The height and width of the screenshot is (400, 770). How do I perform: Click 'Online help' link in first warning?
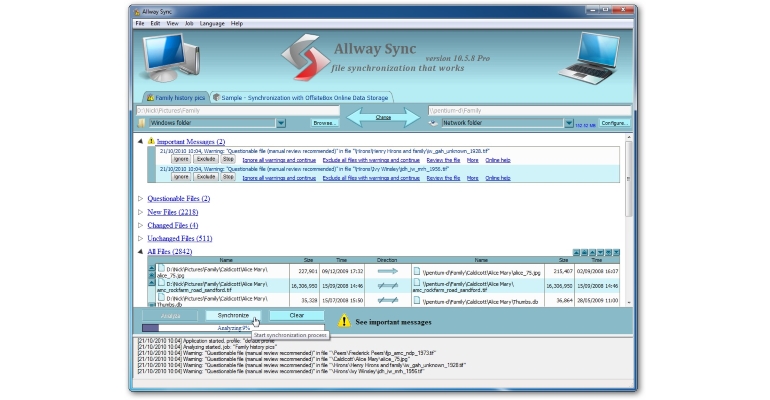[x=497, y=160]
